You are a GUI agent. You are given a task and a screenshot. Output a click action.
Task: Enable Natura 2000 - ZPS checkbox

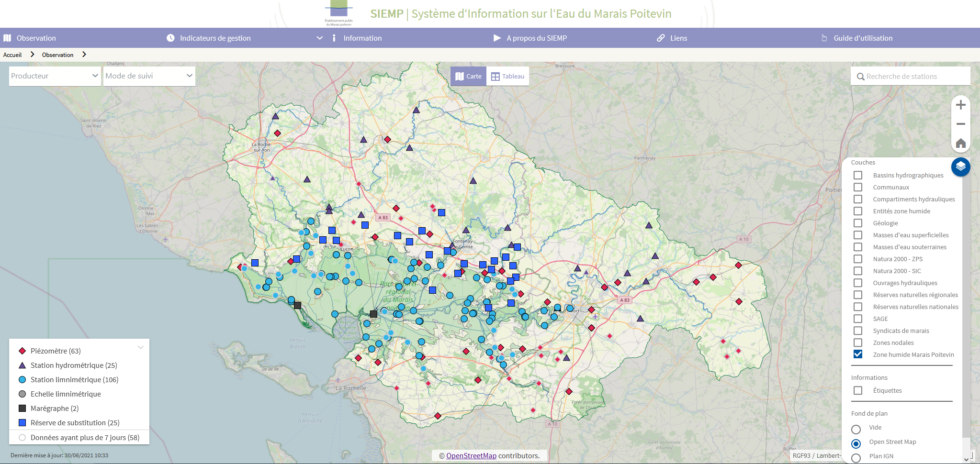click(x=858, y=259)
